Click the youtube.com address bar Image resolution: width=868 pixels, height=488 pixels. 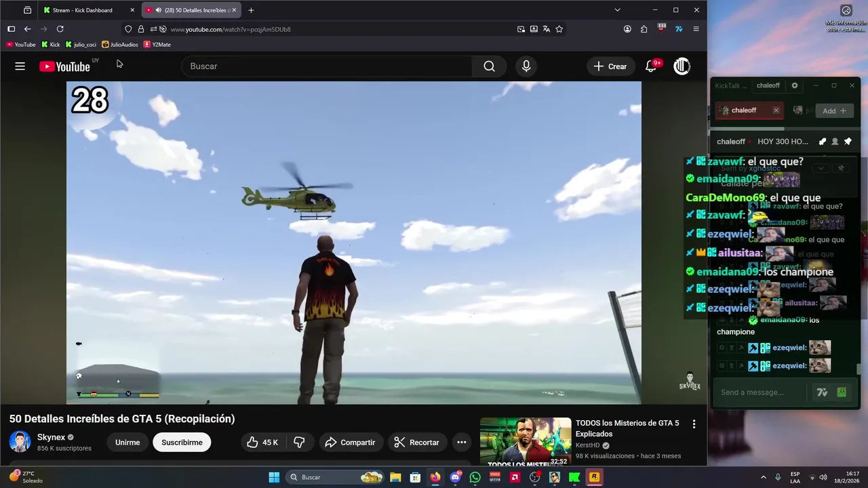339,29
